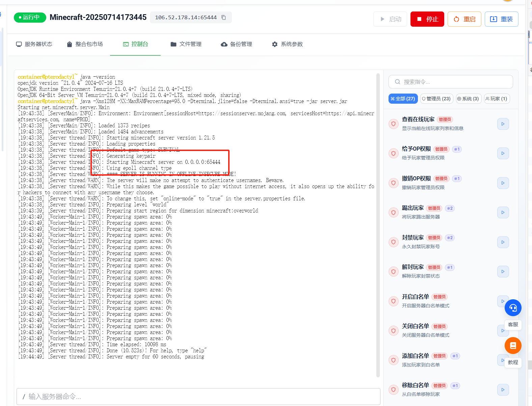Click the shield icon beside 撤销OP权限
Viewport: 532px width, 406px height.
[393, 183]
